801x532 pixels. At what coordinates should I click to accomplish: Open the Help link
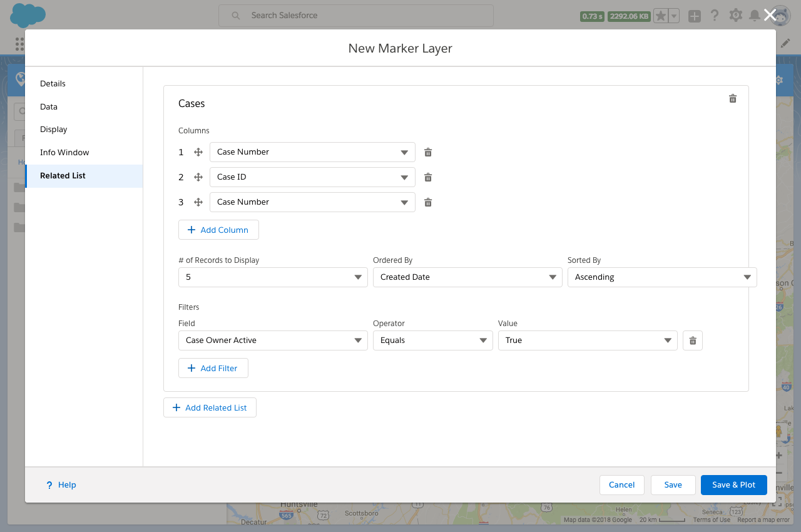61,485
